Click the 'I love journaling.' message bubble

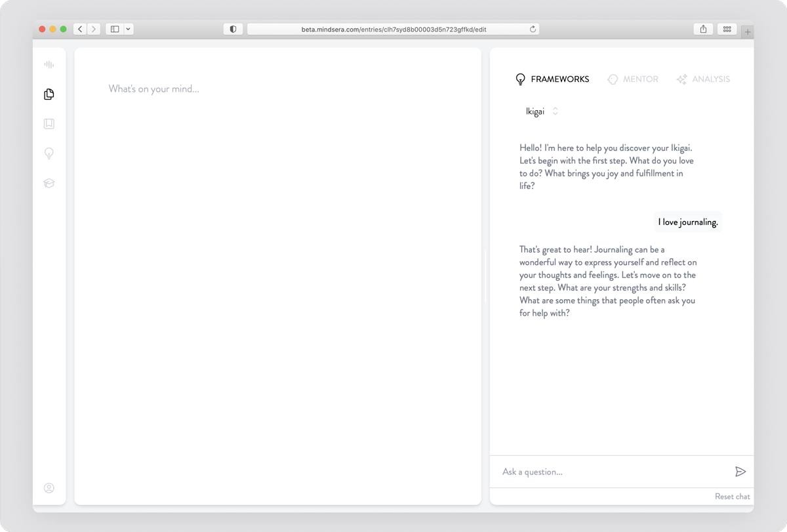pyautogui.click(x=688, y=222)
